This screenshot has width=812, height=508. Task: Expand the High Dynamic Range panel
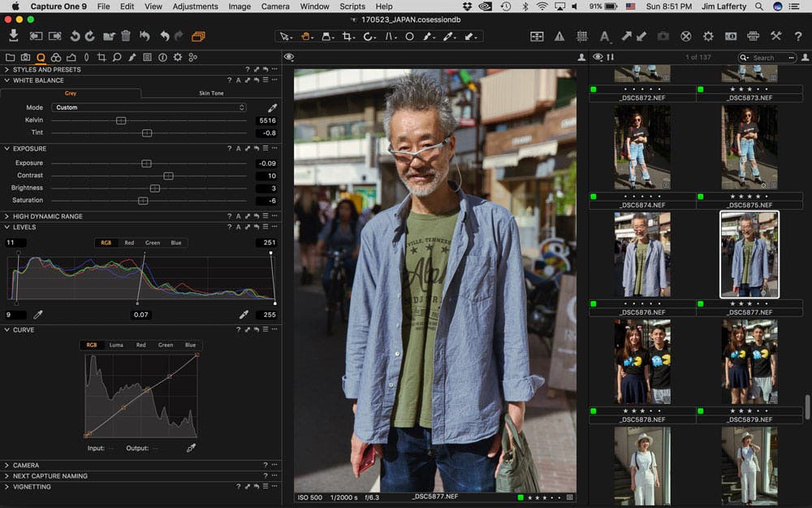[x=6, y=216]
